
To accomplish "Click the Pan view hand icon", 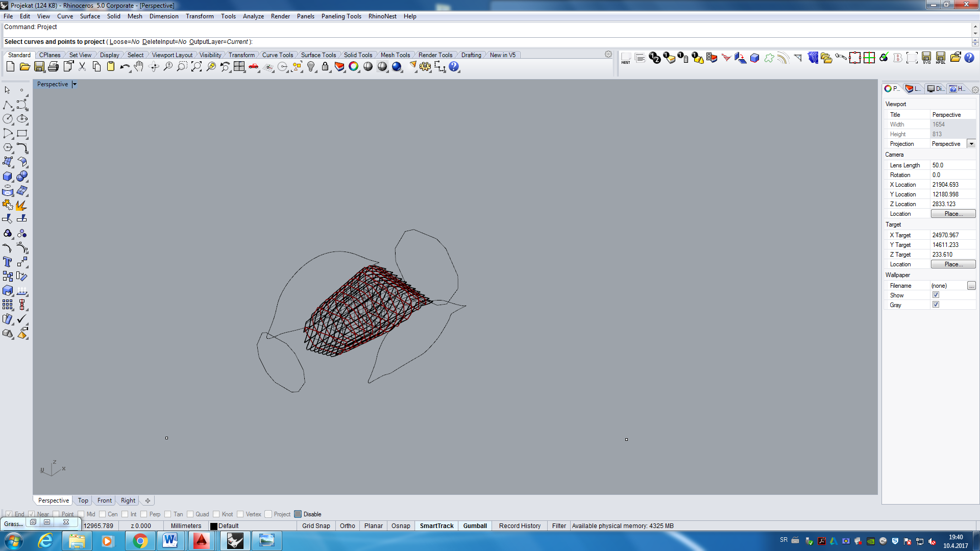I will (x=139, y=67).
